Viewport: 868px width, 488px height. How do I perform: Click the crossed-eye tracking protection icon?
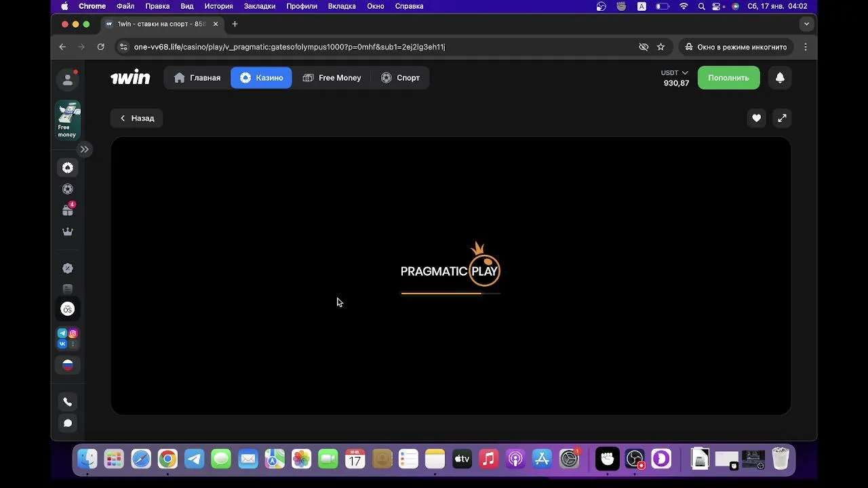click(644, 47)
